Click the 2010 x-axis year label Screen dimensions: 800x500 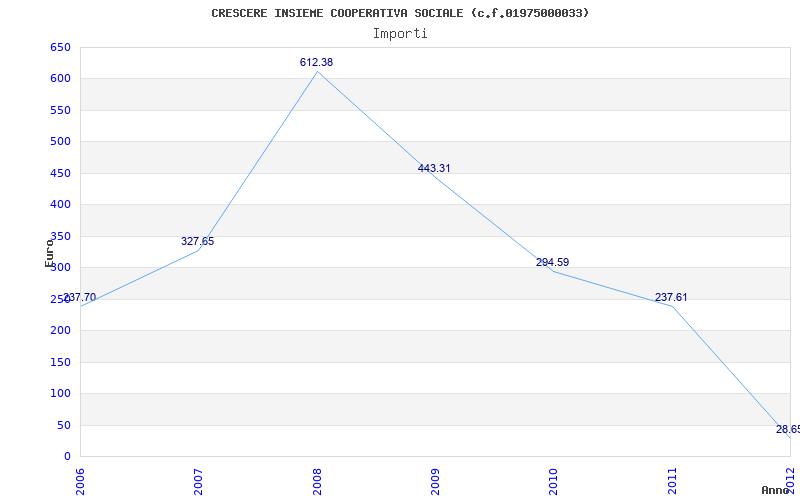coord(554,481)
